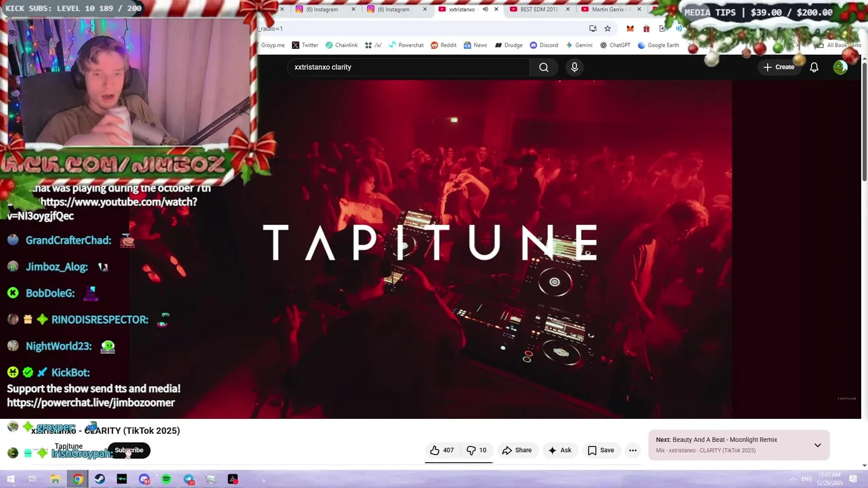Open more actions three-dot menu
The width and height of the screenshot is (868, 488).
[x=633, y=450]
